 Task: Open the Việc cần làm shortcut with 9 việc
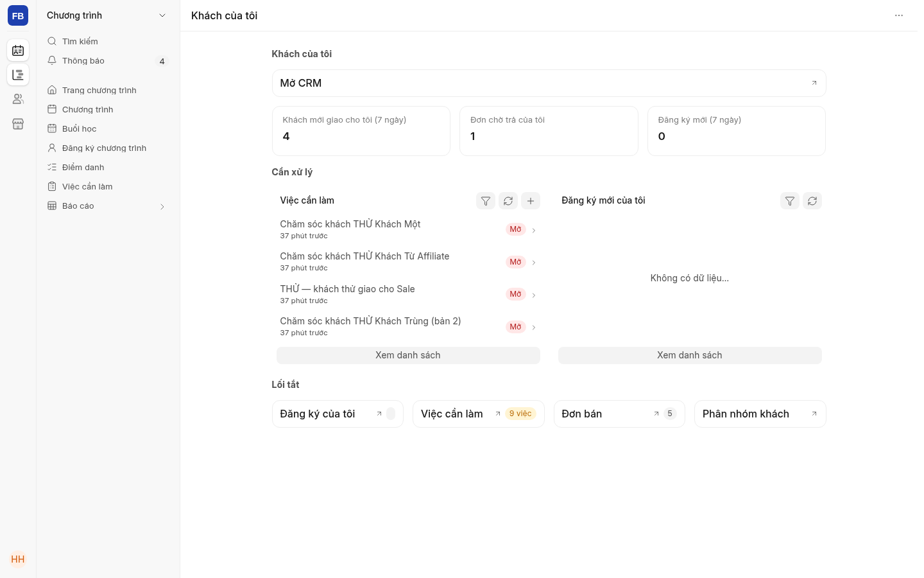point(479,414)
